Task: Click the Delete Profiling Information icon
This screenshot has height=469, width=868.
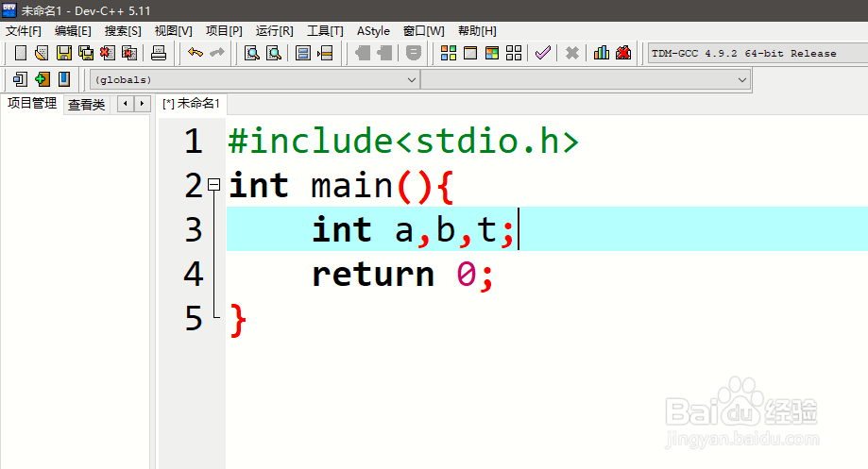Action: [623, 53]
